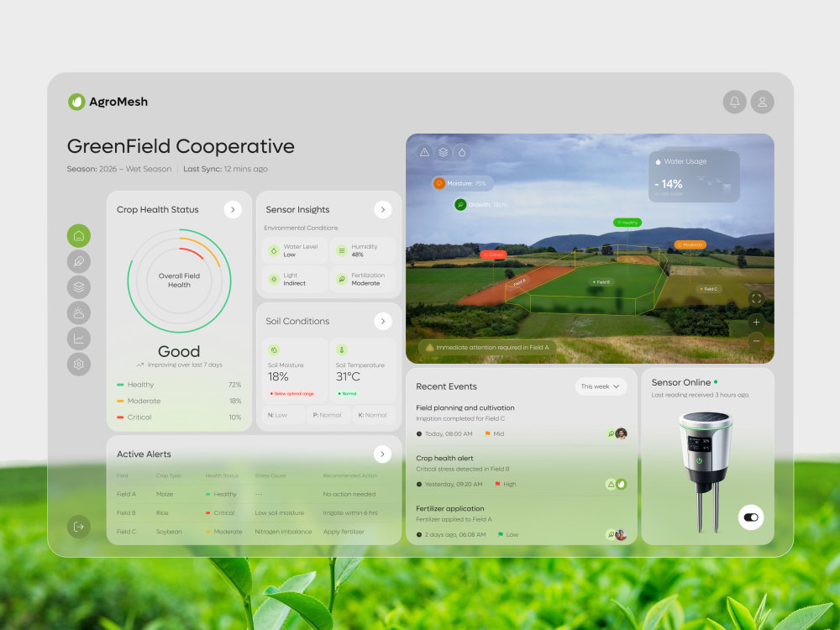This screenshot has height=630, width=840.
Task: Click the Soil Moisture icon
Action: click(274, 349)
